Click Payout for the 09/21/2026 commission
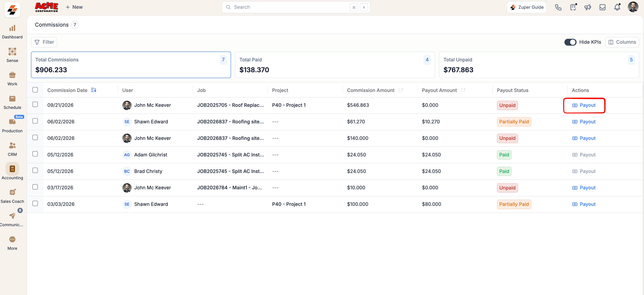Image resolution: width=644 pixels, height=295 pixels. (584, 105)
